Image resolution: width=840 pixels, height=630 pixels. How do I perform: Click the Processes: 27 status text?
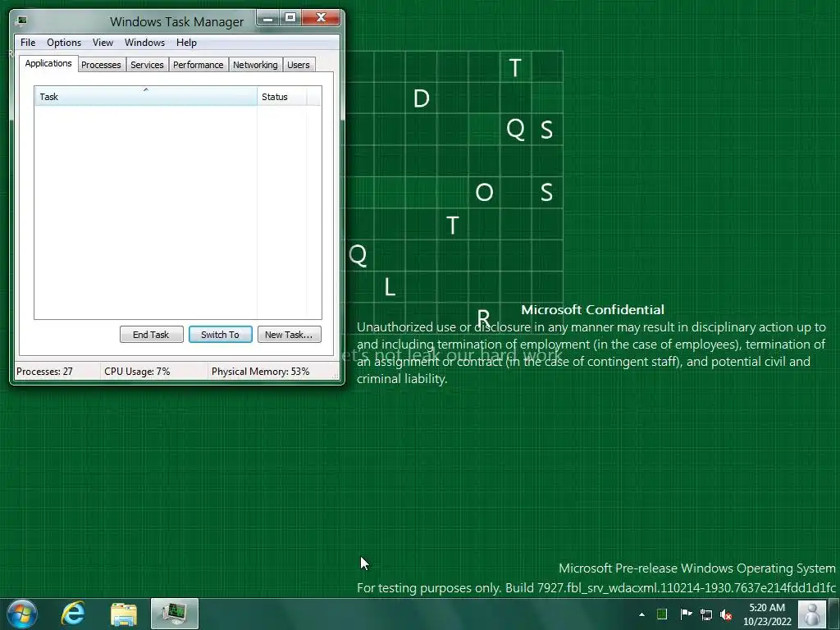(x=44, y=372)
